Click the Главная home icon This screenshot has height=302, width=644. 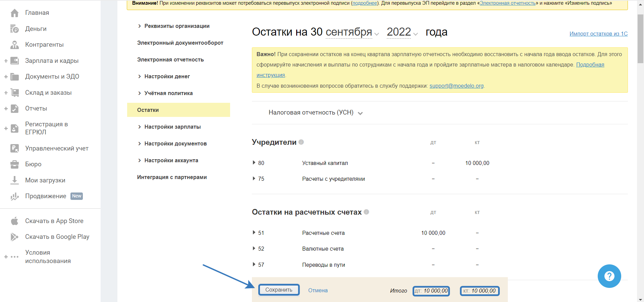coord(14,13)
